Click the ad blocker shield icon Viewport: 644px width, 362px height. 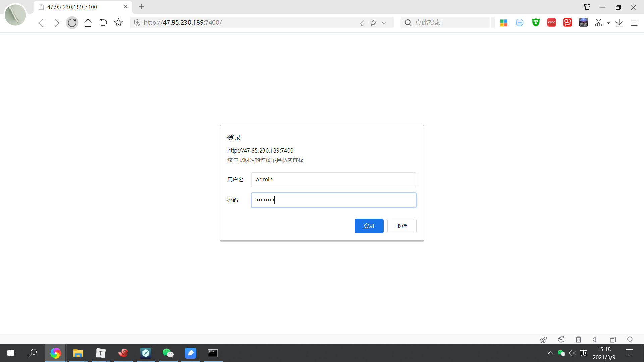pos(520,22)
